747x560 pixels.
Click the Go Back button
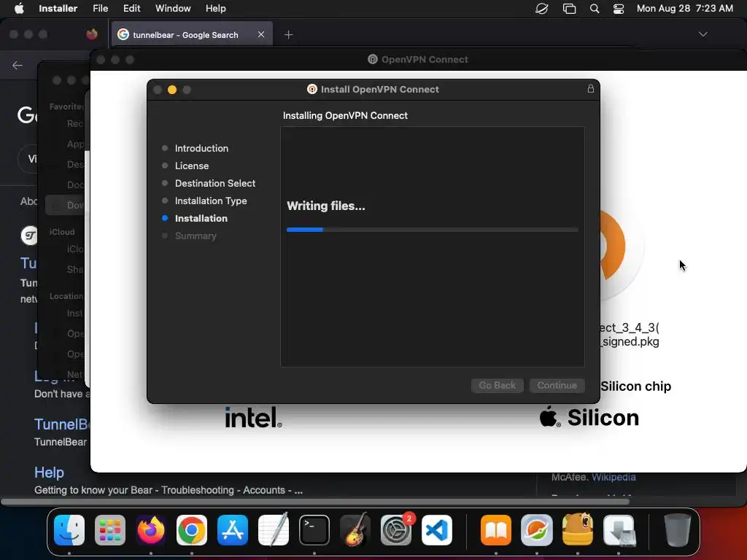(x=497, y=385)
